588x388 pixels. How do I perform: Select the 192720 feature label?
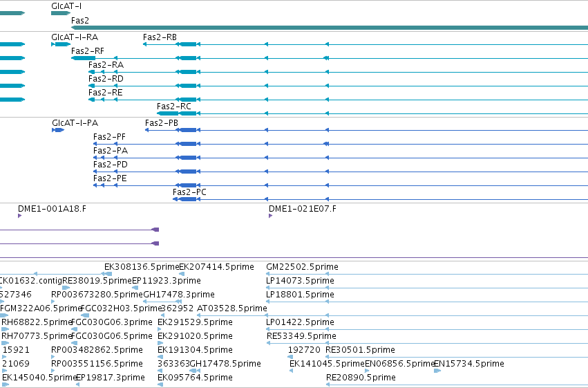304,351
